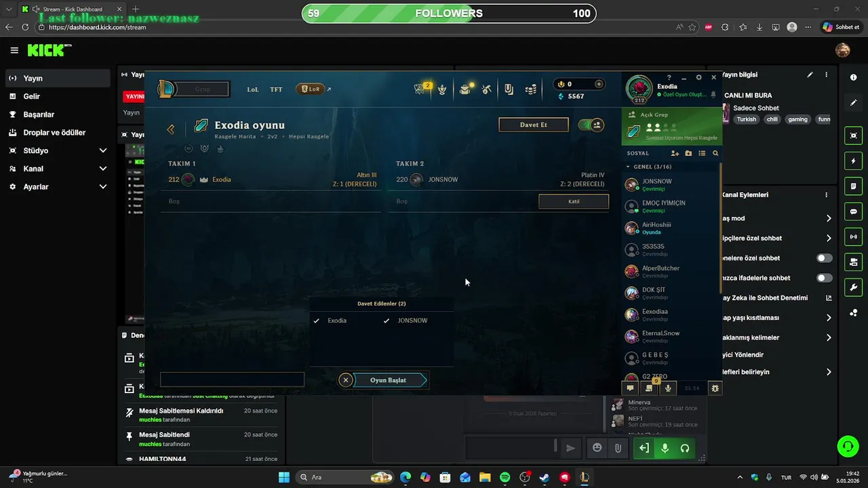The width and height of the screenshot is (868, 488).
Task: Open Spotify from the Windows taskbar
Action: 505,477
